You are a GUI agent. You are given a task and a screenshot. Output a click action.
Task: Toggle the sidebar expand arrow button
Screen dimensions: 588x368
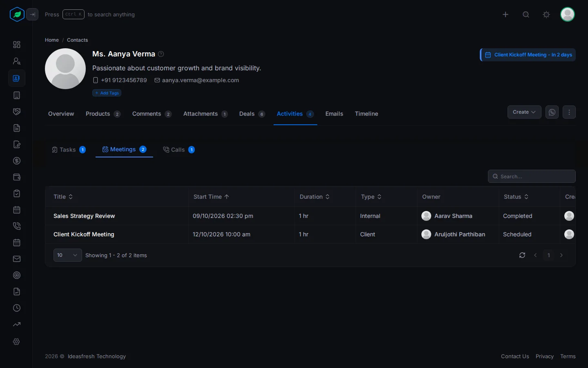point(32,15)
